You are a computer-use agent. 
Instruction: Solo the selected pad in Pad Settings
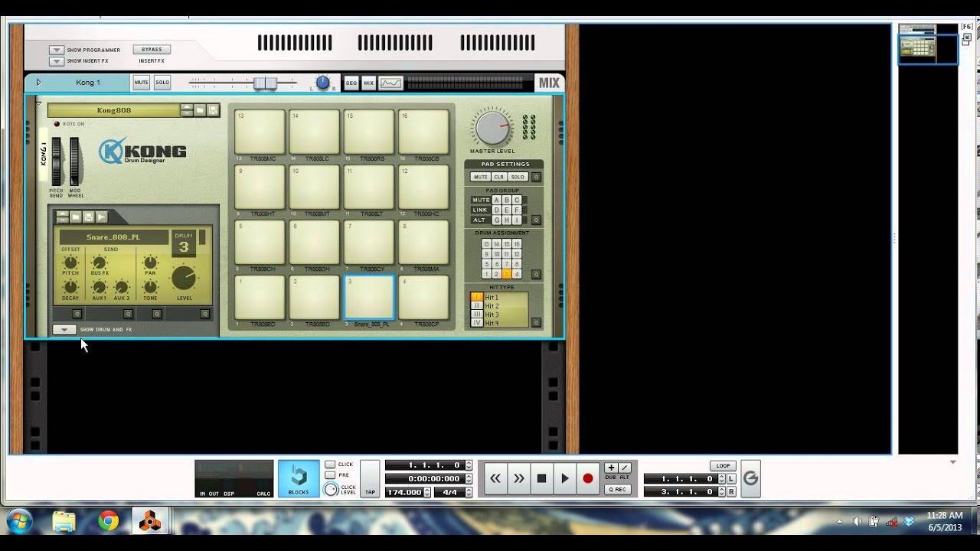(x=518, y=177)
